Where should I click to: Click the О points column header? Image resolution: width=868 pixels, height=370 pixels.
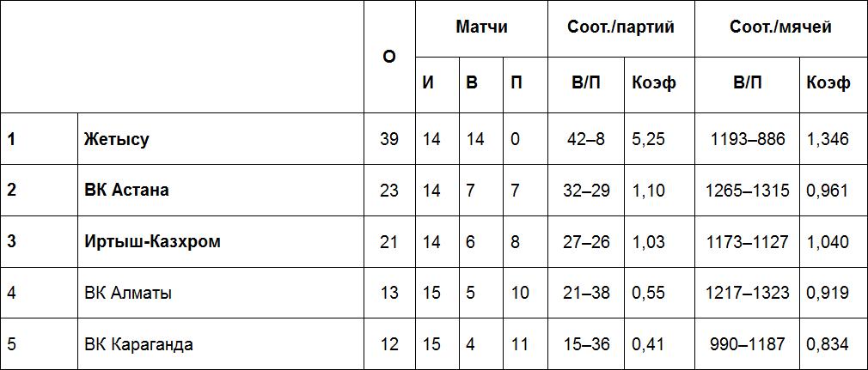click(x=389, y=57)
